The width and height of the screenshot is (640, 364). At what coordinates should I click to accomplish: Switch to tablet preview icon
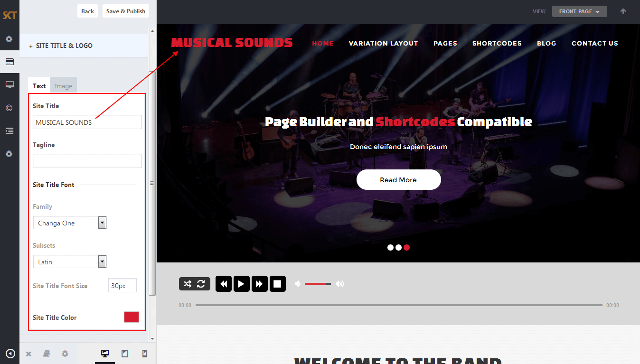point(125,354)
